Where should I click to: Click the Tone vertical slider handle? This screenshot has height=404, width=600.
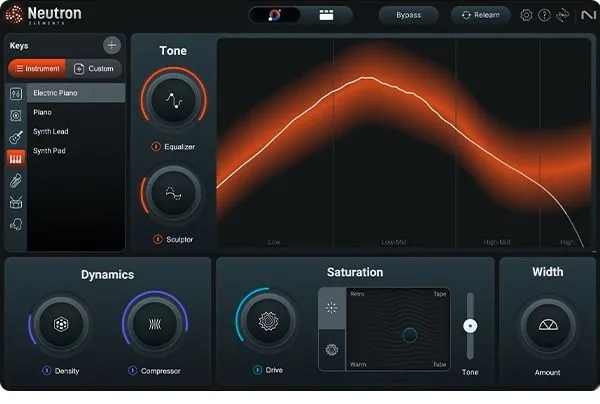[470, 326]
